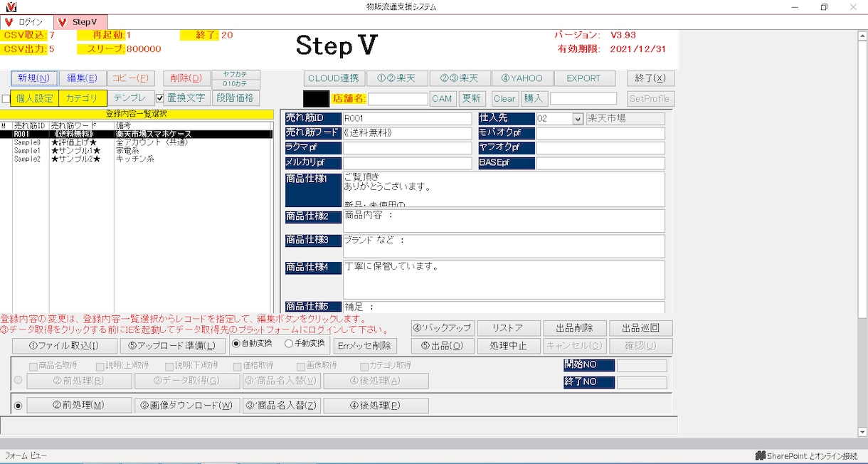Switch to the Step V tab

80,22
